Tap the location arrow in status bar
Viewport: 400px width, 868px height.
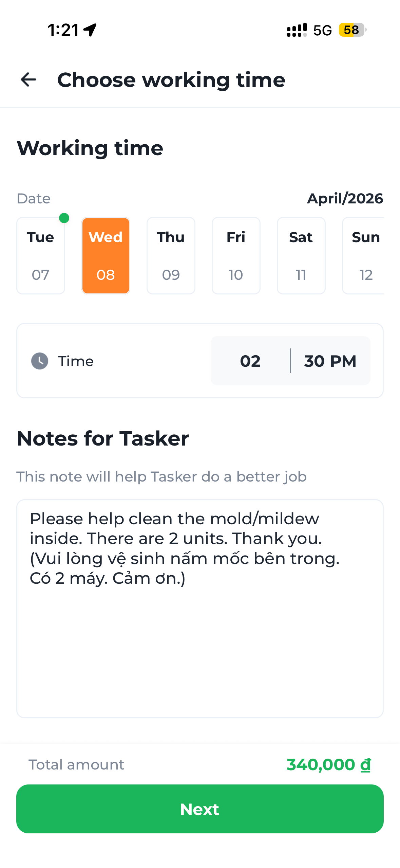(90, 30)
